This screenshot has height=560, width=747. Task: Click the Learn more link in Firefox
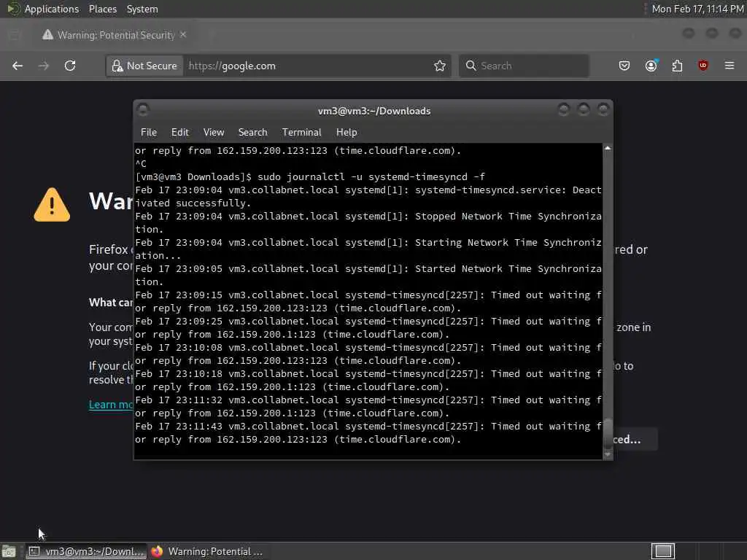coord(111,404)
